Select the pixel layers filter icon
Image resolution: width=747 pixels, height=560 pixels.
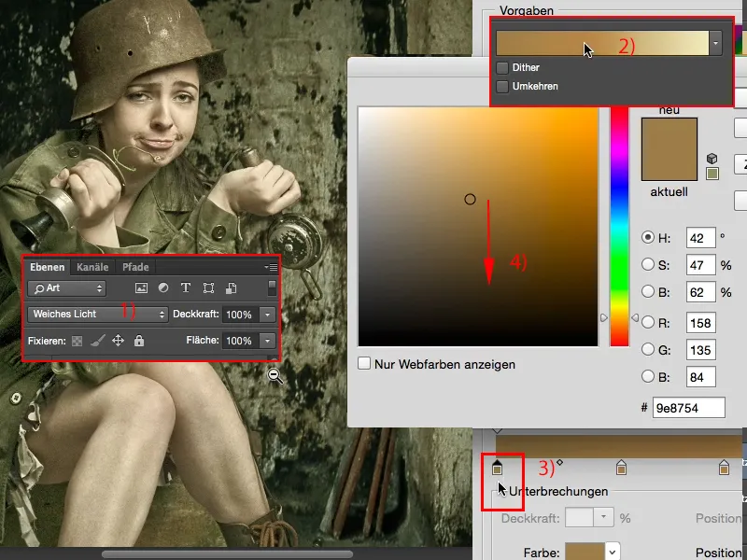point(142,287)
